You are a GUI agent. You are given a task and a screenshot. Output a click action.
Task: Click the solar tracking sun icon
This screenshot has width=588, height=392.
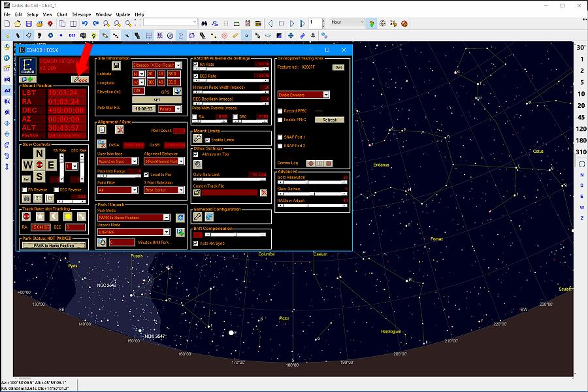pos(68,216)
